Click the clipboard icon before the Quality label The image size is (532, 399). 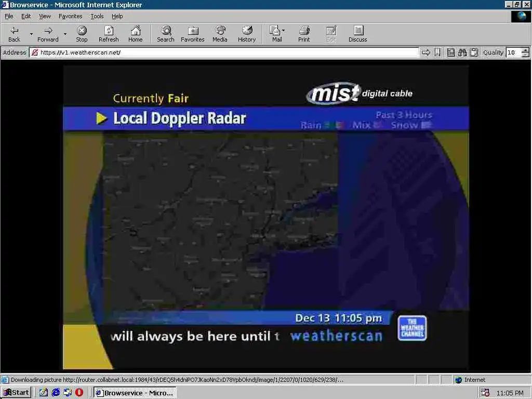(x=474, y=52)
